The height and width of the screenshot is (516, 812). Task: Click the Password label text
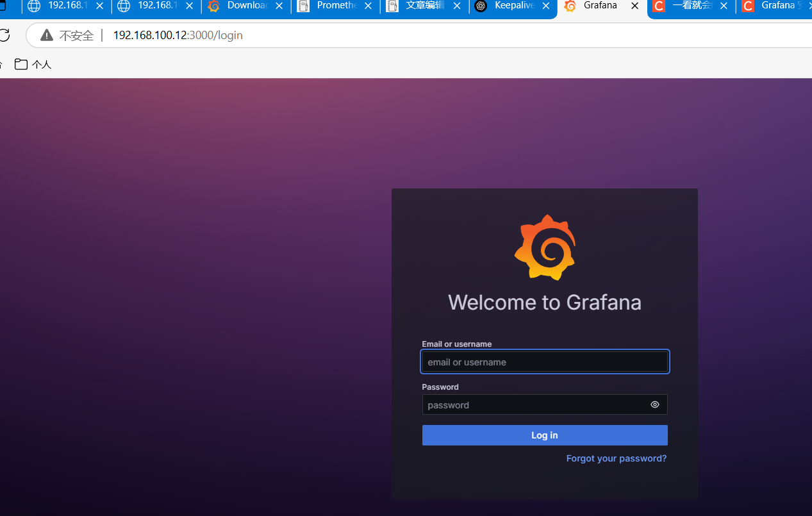[x=440, y=387]
